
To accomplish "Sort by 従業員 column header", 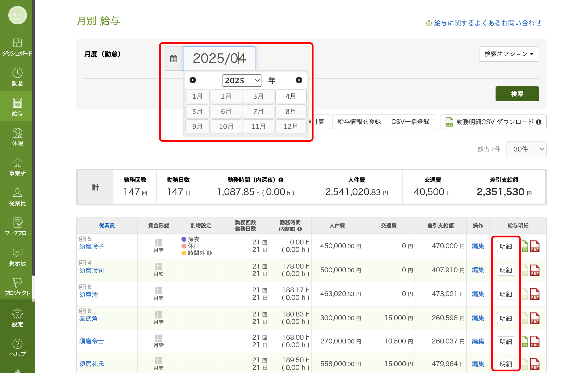I will click(107, 226).
